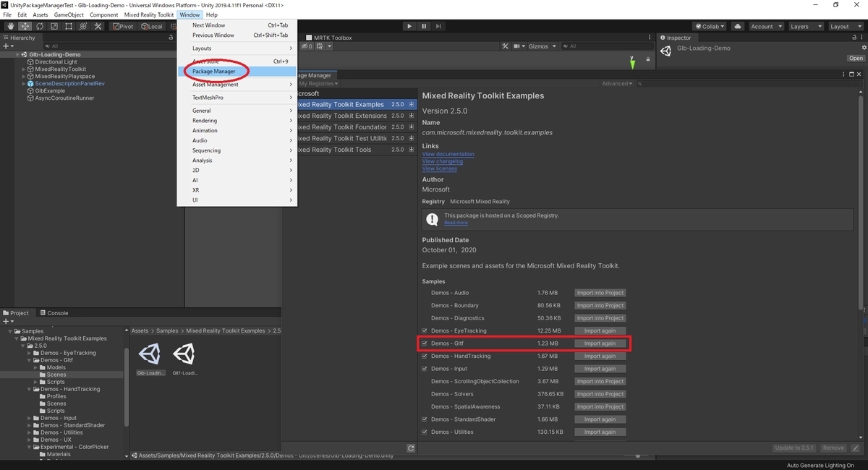Image resolution: width=868 pixels, height=470 pixels.
Task: Click Import into Project for Demos - Audio
Action: point(600,293)
